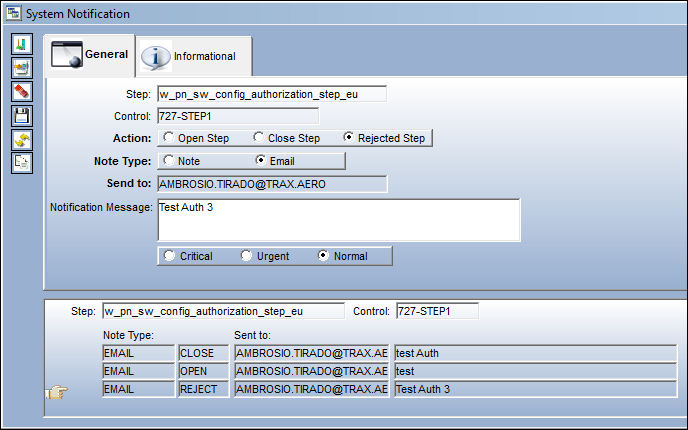Click the New record toolbar icon
The height and width of the screenshot is (430, 688).
point(22,68)
